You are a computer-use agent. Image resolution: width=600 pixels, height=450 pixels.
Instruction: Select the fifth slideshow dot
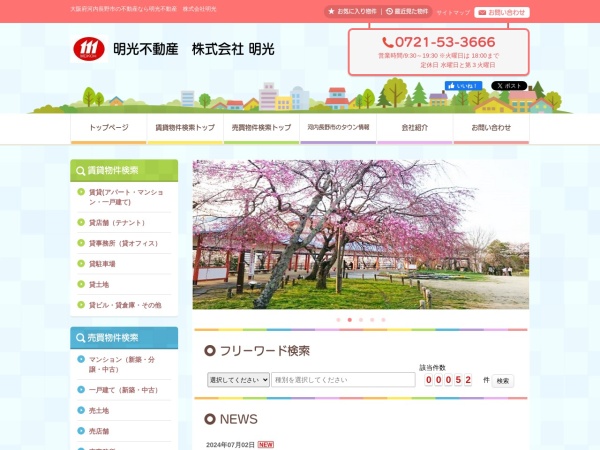383,320
